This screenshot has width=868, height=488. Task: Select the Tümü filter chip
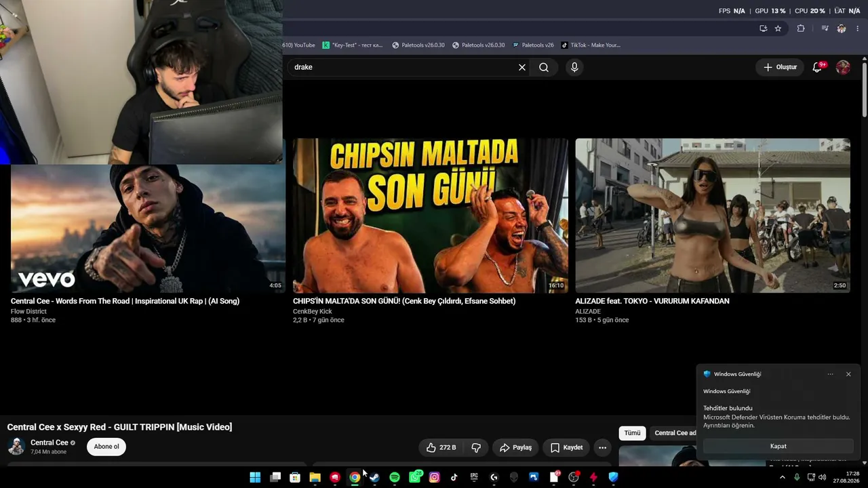tap(632, 433)
